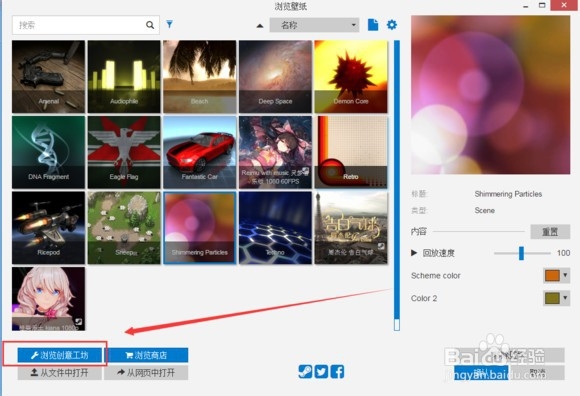Open the filter funnel icon
The width and height of the screenshot is (580, 396).
pos(169,24)
